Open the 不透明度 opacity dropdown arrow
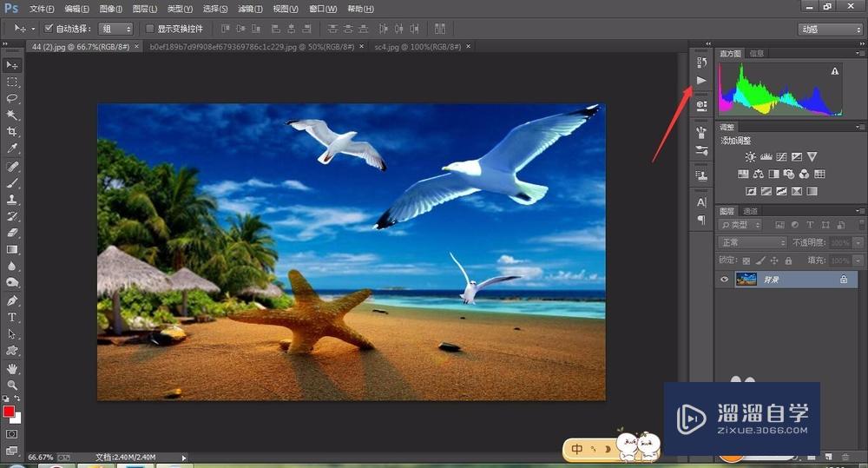The height and width of the screenshot is (468, 868). click(x=858, y=242)
